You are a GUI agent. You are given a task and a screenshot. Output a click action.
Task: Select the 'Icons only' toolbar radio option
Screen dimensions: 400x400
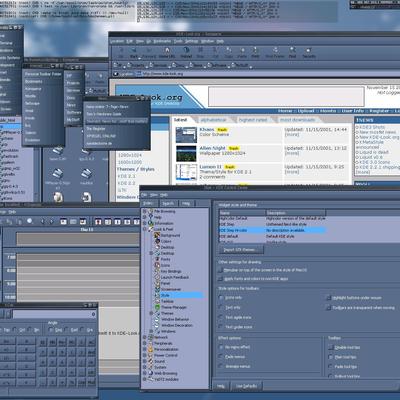(221, 298)
